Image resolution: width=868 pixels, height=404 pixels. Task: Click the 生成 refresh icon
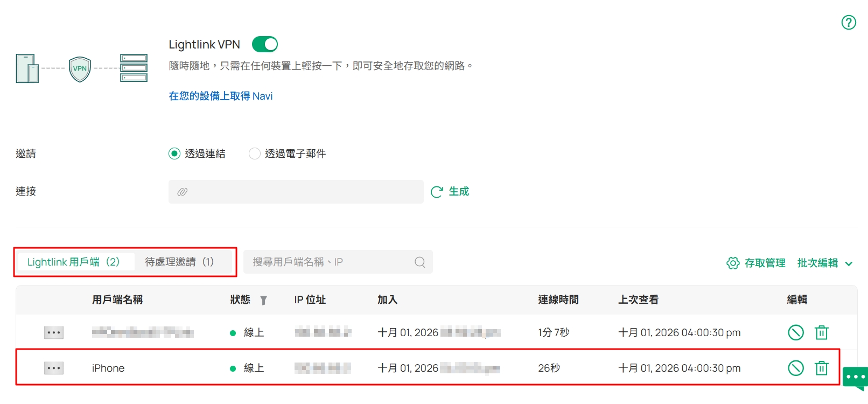coord(437,192)
